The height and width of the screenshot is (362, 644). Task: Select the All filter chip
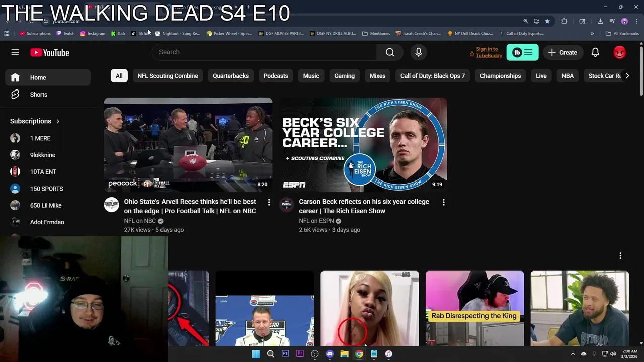pyautogui.click(x=119, y=76)
